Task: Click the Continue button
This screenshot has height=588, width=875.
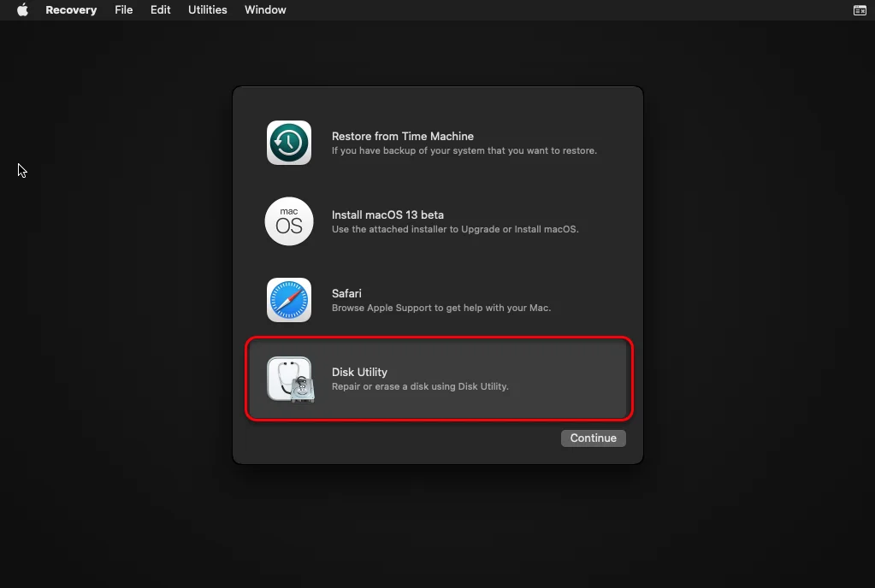Action: tap(594, 438)
